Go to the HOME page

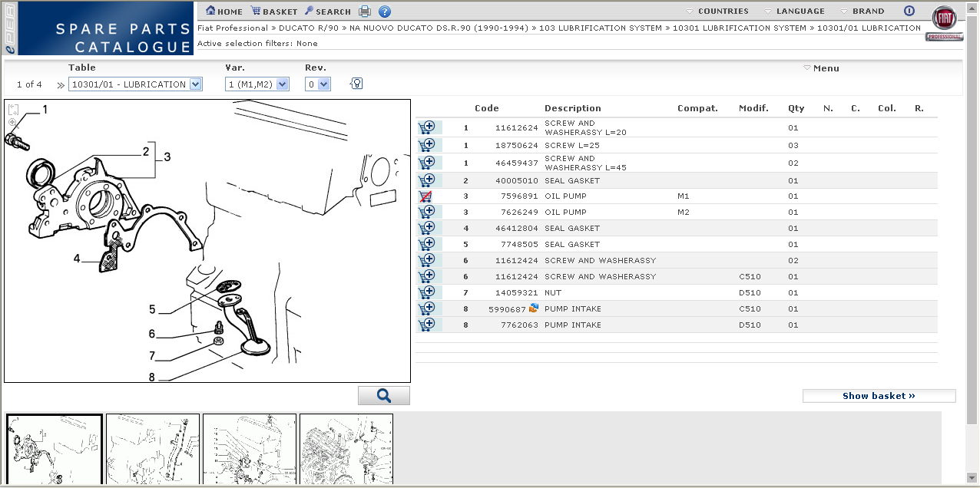[x=224, y=12]
